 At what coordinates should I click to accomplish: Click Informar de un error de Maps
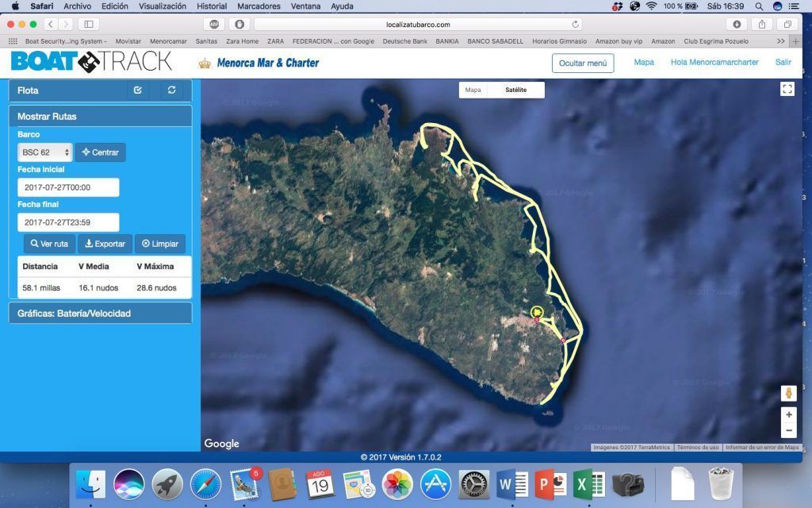762,448
